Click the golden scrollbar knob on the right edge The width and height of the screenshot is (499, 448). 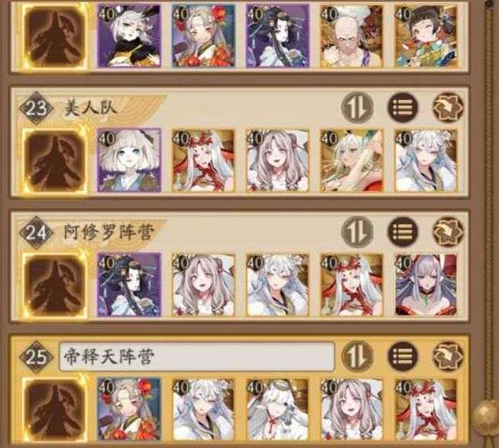pos(486,413)
